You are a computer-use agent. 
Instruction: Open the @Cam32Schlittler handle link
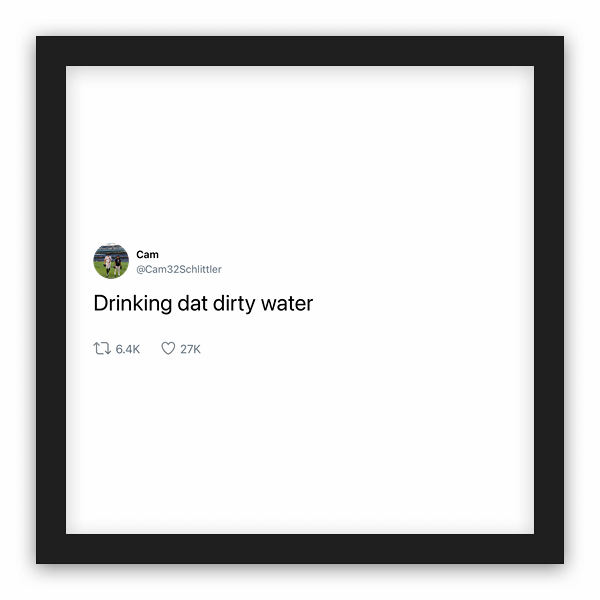[x=179, y=269]
